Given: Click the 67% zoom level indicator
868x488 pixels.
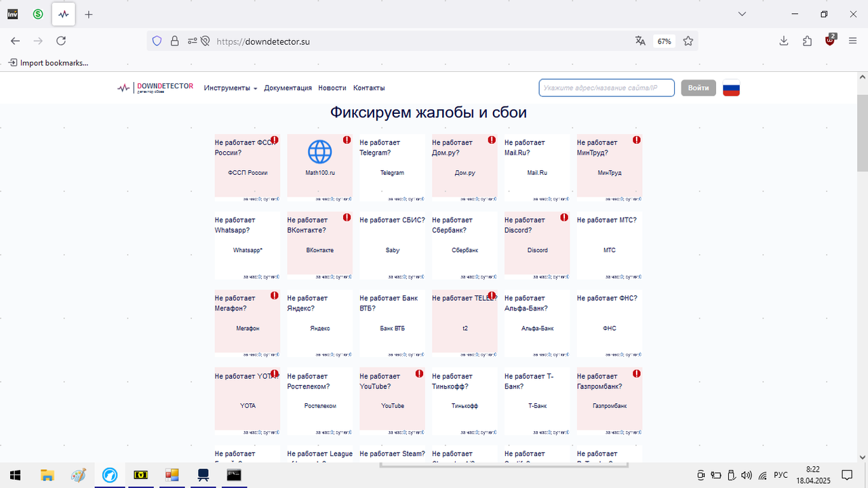Looking at the screenshot, I should [x=664, y=41].
